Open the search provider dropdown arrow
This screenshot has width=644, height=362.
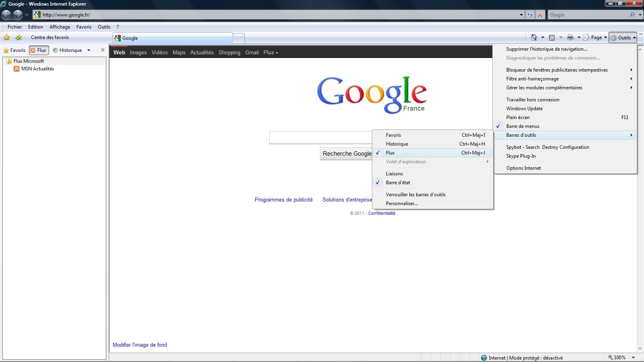tap(640, 15)
